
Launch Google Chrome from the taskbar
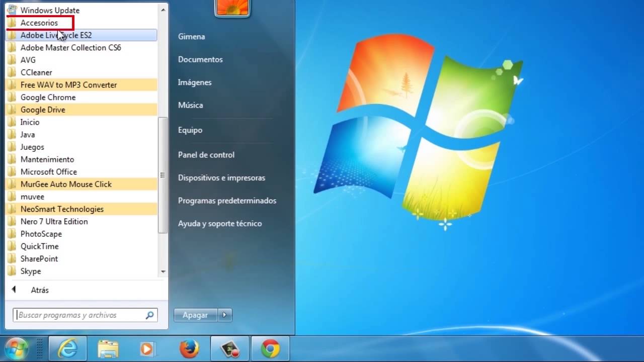[x=270, y=349]
